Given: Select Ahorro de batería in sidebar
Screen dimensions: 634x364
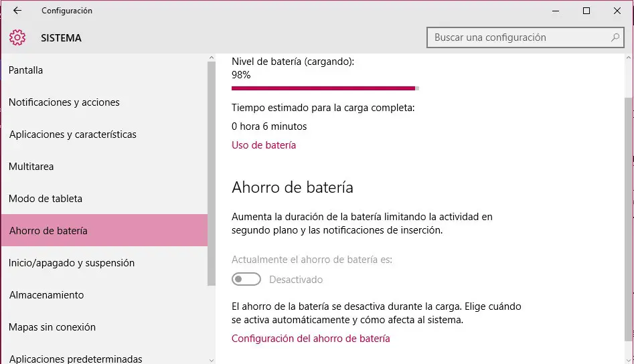Looking at the screenshot, I should [x=48, y=231].
